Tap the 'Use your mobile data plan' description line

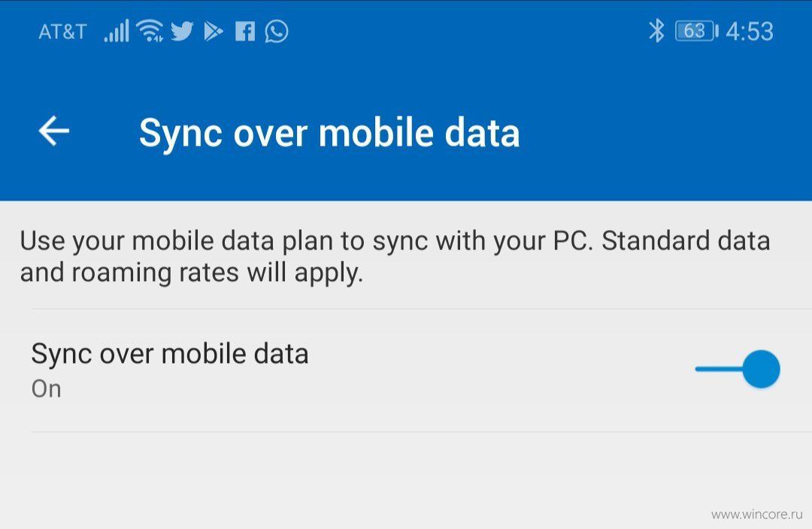[395, 241]
